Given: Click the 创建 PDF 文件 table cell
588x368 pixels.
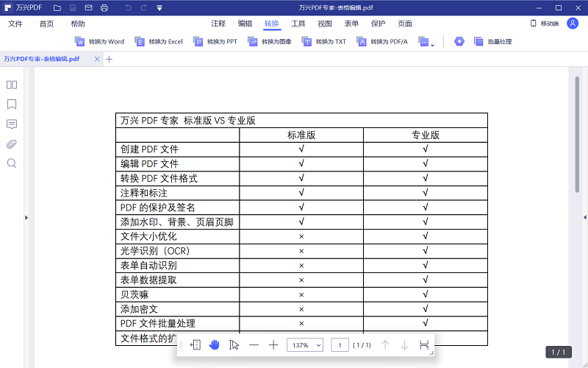Looking at the screenshot, I should point(177,149).
